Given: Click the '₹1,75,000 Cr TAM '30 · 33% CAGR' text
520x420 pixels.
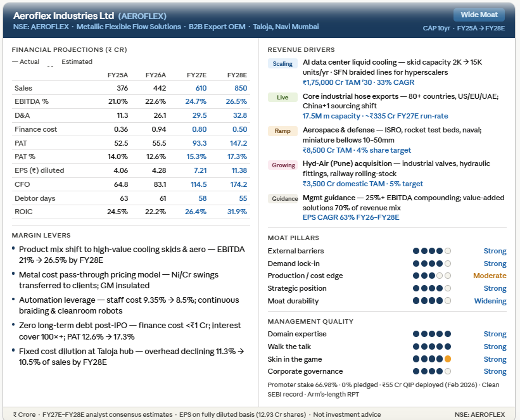Looking at the screenshot, I should (x=358, y=82).
